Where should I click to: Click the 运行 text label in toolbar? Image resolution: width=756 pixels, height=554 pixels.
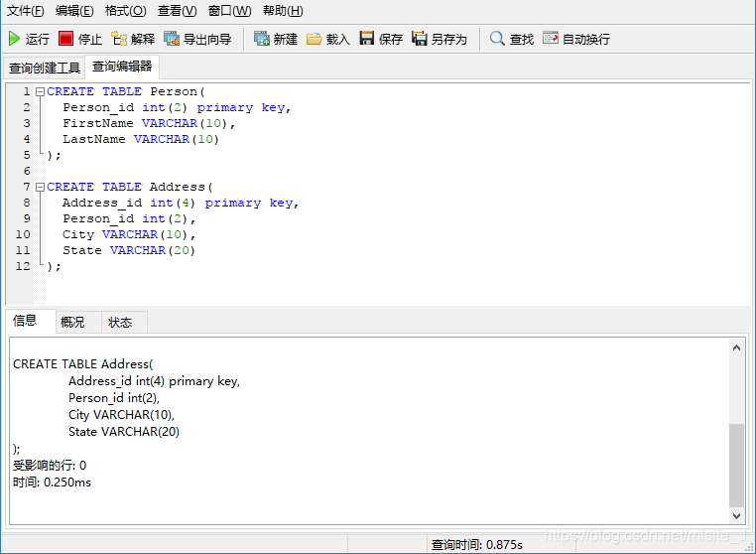(x=37, y=39)
